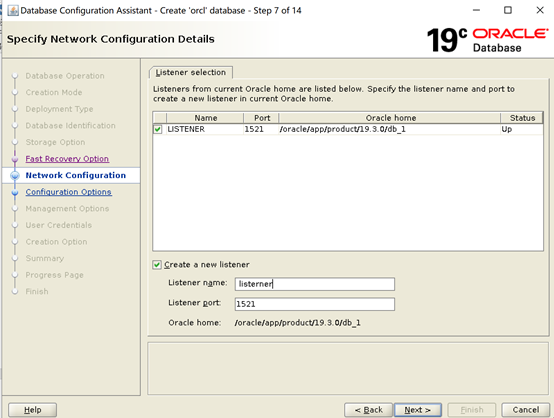Select the Listener selection tab
Viewport: 554px width, 418px height.
click(191, 72)
